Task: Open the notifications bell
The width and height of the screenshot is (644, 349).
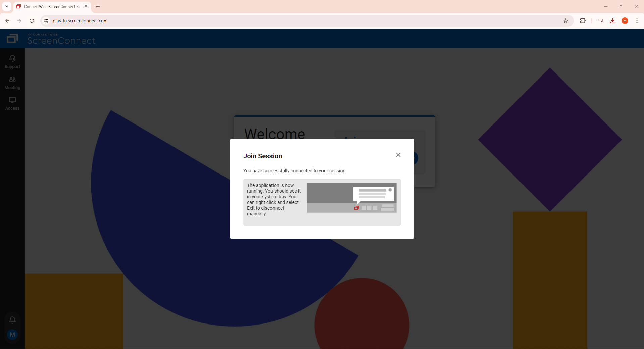Action: click(12, 320)
